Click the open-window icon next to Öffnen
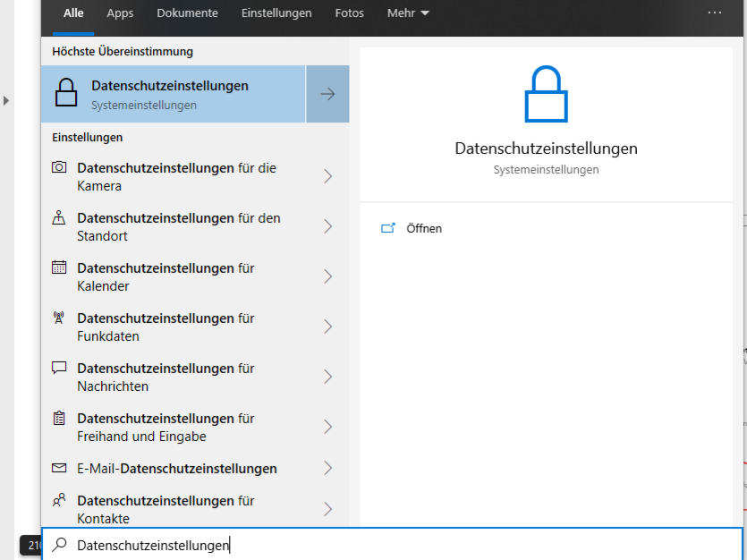 tap(388, 228)
